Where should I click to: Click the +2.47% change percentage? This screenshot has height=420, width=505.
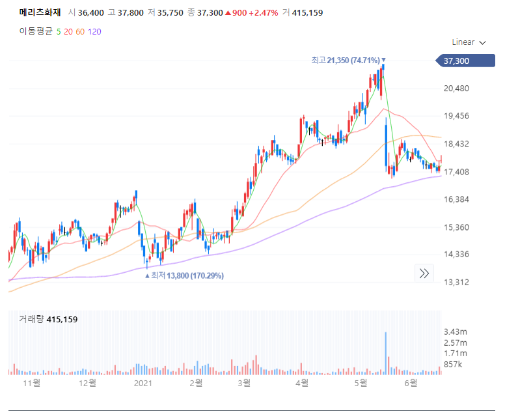(x=263, y=13)
